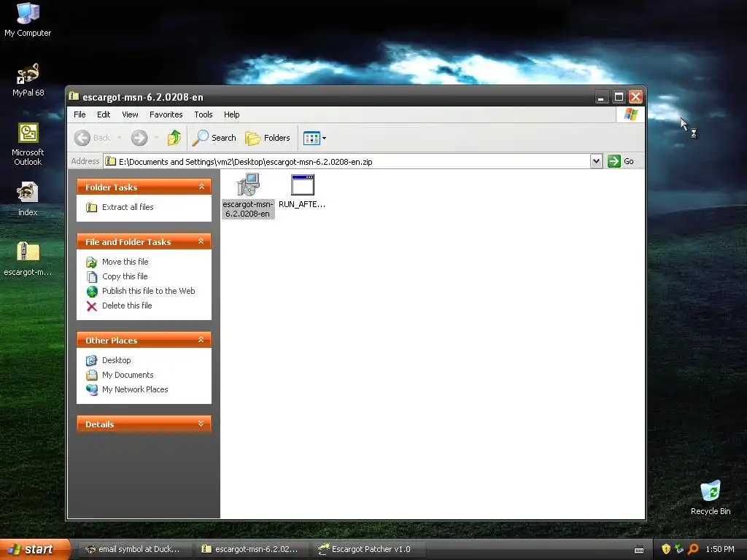Click the Forward navigation arrow
The width and height of the screenshot is (747, 560).
point(139,138)
